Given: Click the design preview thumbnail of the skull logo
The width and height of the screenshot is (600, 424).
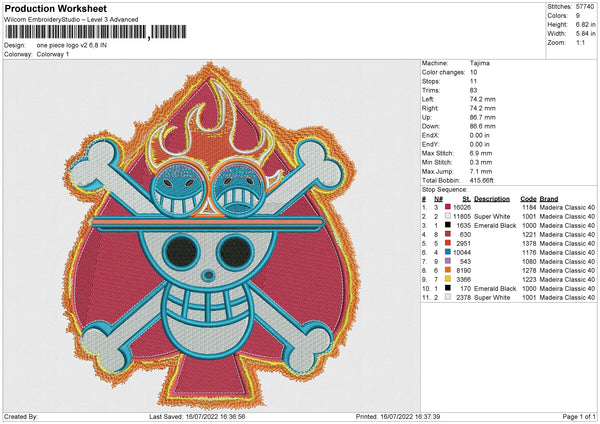Looking at the screenshot, I should (212, 236).
